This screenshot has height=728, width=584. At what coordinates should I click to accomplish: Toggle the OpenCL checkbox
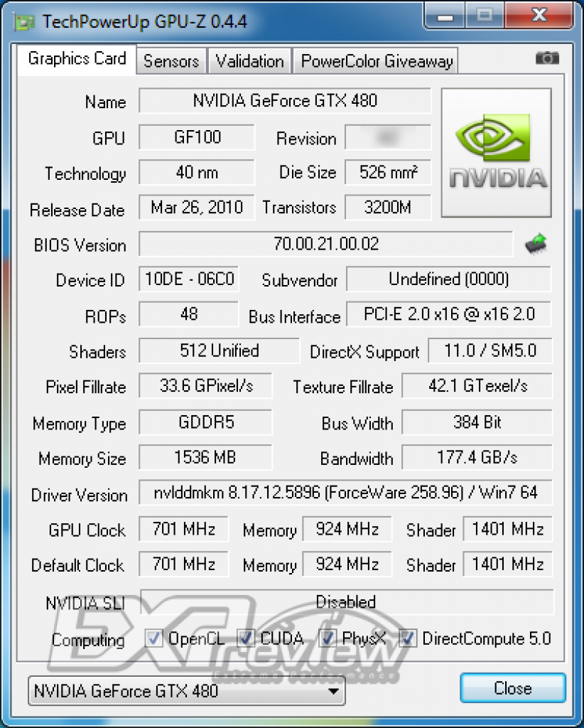click(153, 638)
